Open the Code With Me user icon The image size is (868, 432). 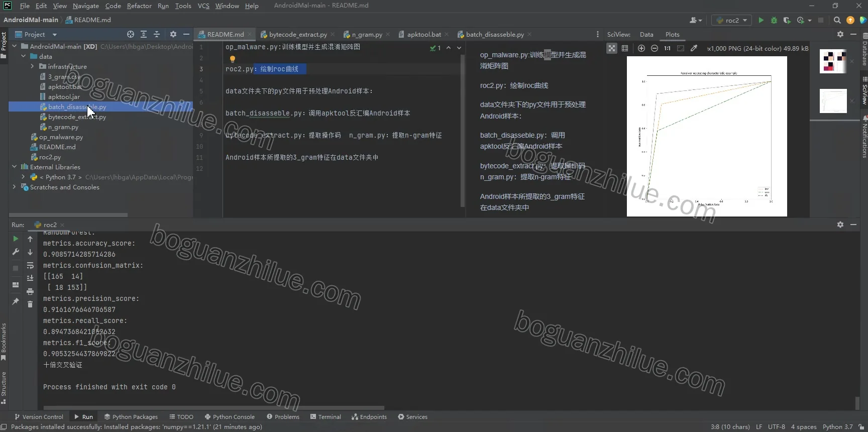tap(695, 20)
